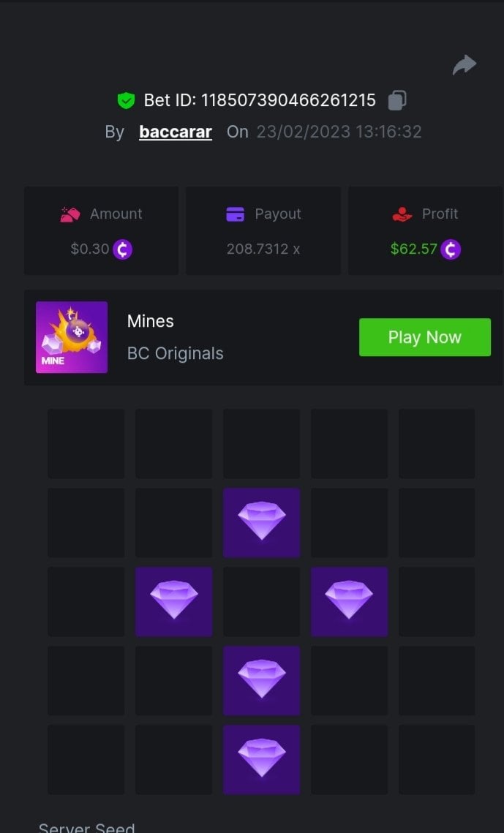
Task: Click the green $62.57 profit value
Action: click(x=414, y=249)
